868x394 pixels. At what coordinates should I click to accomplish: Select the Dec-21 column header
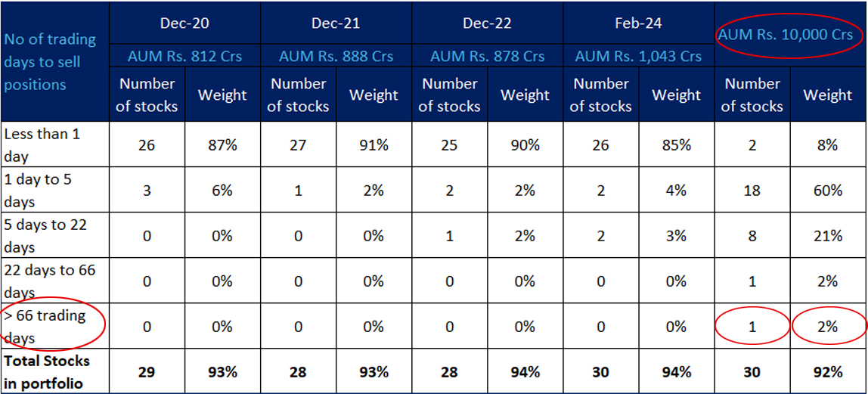(x=336, y=23)
